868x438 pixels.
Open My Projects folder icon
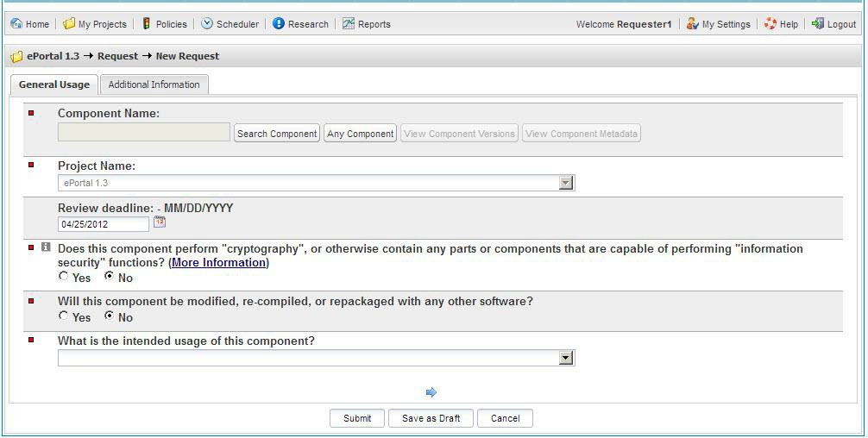click(69, 24)
